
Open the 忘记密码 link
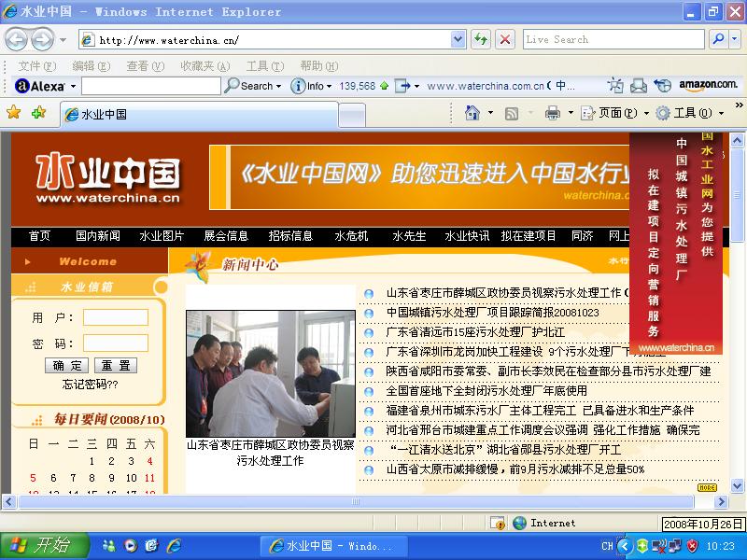click(90, 384)
